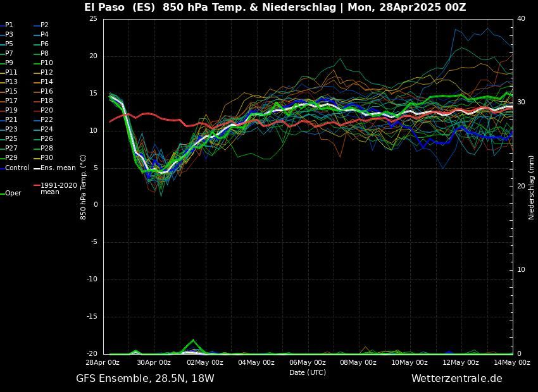
Task: Select the 15 temperature axis value
Action: point(93,93)
